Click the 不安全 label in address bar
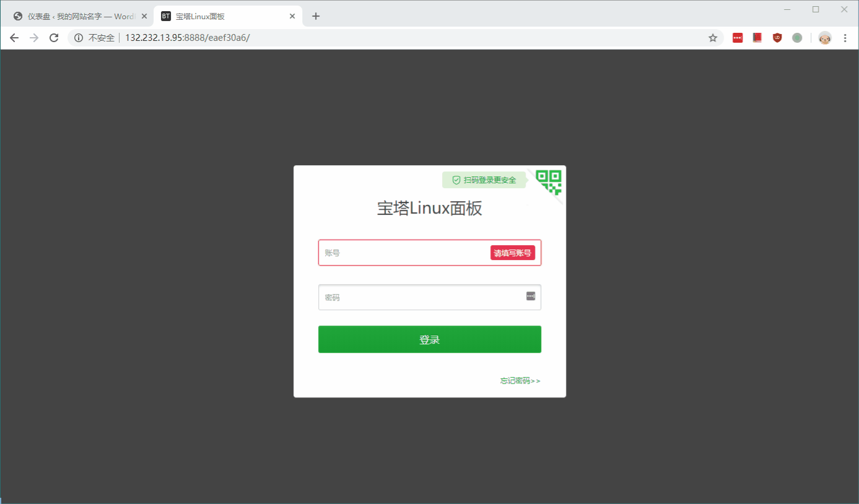Viewport: 859px width, 504px height. click(102, 38)
